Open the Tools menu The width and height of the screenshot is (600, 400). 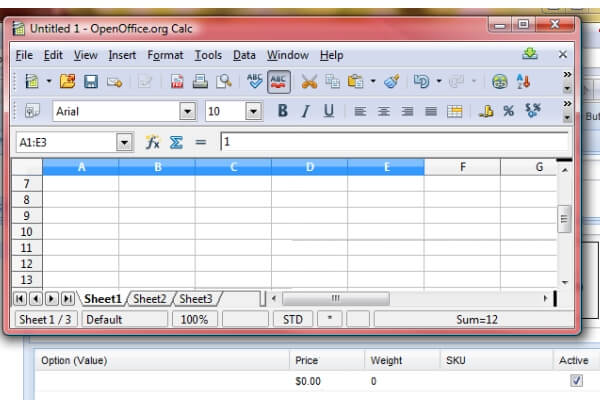208,55
